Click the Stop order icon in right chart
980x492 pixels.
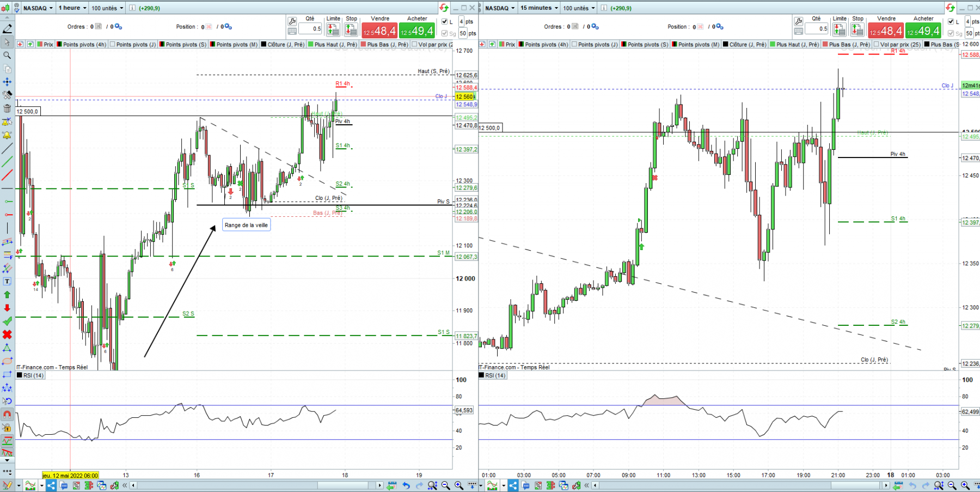[857, 31]
